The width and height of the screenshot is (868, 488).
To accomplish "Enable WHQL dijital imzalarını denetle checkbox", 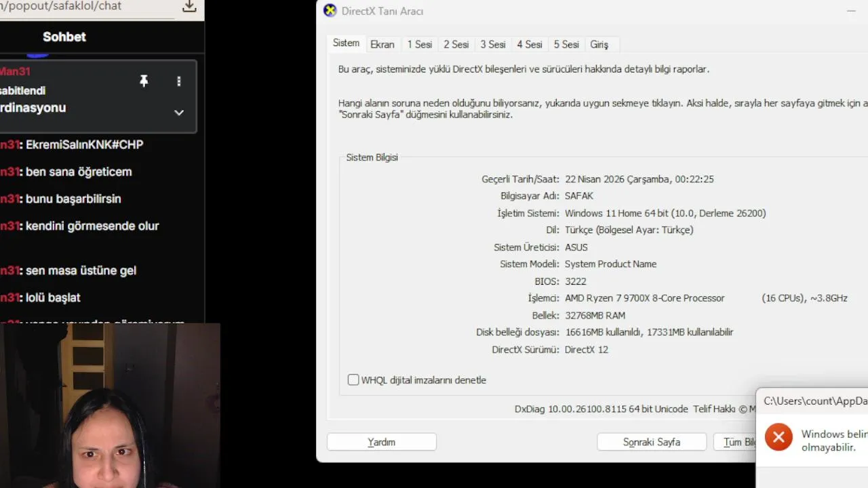I will [x=353, y=380].
